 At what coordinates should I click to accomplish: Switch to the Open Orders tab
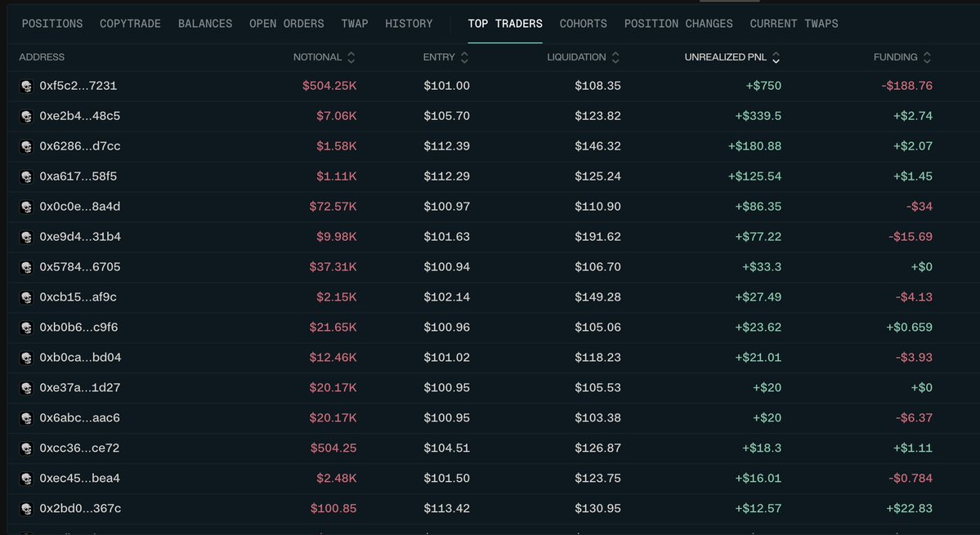[x=286, y=24]
